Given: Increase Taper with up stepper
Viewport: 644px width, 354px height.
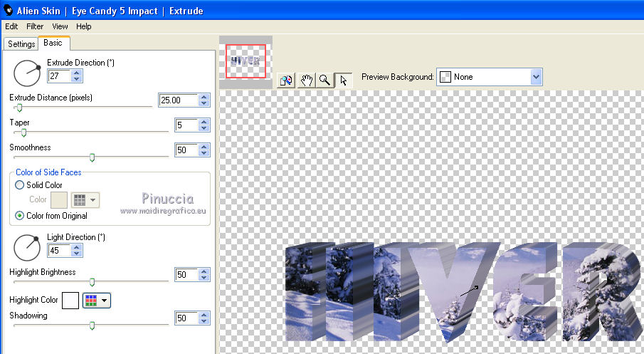Looking at the screenshot, I should click(x=204, y=122).
